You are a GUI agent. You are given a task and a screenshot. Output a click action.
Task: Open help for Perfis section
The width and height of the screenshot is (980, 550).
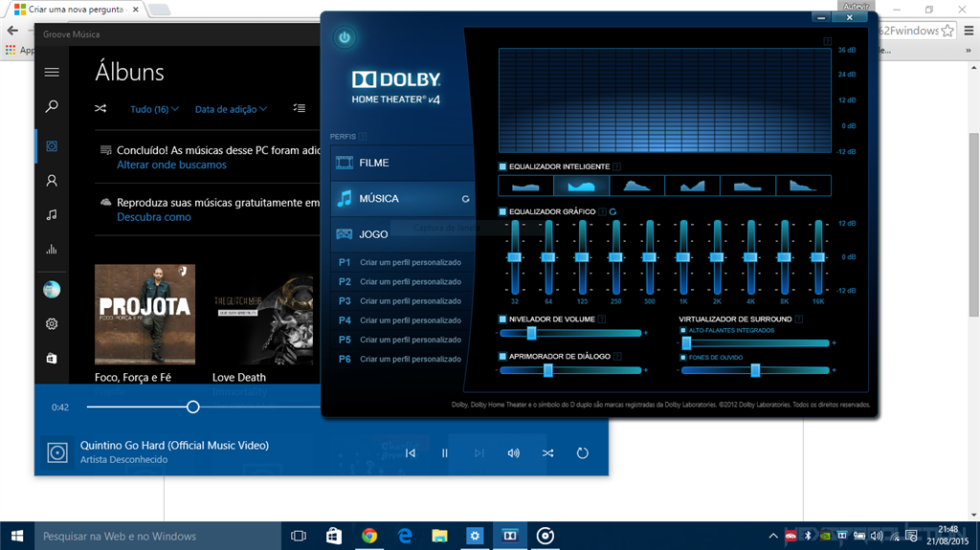click(x=363, y=136)
